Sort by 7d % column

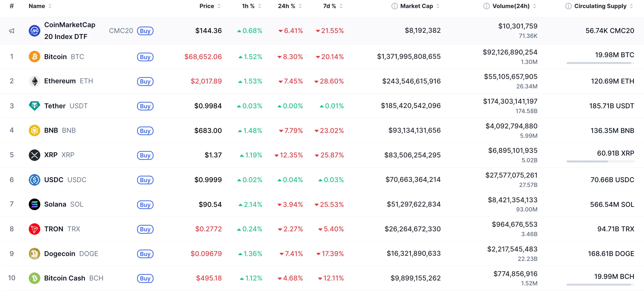pyautogui.click(x=330, y=6)
